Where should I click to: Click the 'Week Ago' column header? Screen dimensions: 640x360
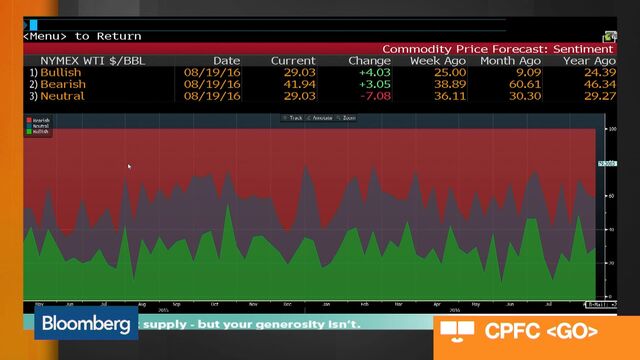(438, 61)
